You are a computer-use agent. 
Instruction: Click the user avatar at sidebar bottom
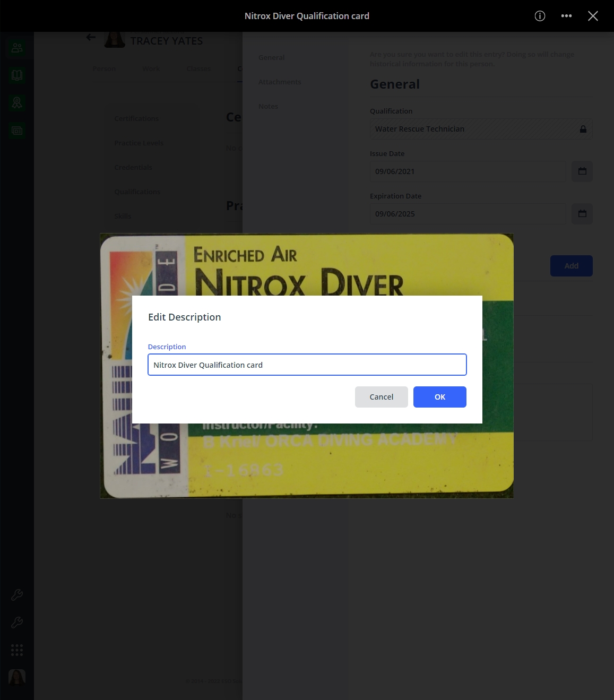pos(17,678)
